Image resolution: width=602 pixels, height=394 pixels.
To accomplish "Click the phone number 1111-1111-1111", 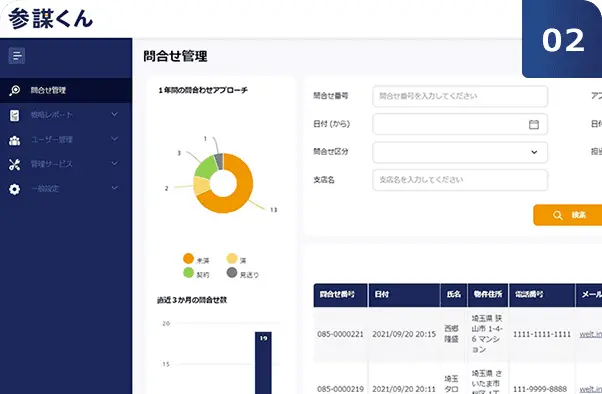I will [542, 334].
